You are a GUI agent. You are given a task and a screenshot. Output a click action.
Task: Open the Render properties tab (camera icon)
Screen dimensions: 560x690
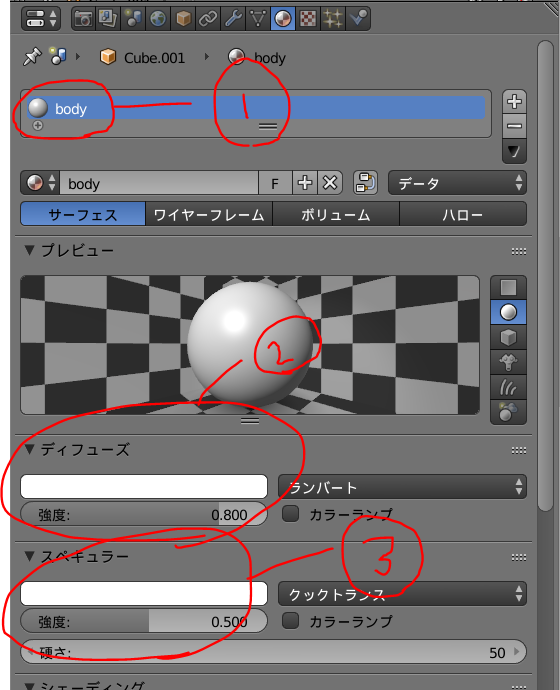pos(84,19)
